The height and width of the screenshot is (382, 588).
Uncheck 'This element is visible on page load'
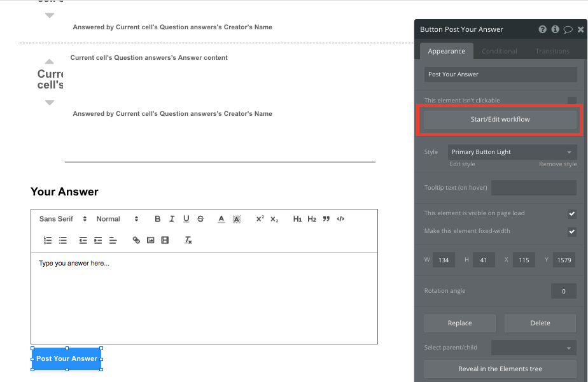point(571,213)
